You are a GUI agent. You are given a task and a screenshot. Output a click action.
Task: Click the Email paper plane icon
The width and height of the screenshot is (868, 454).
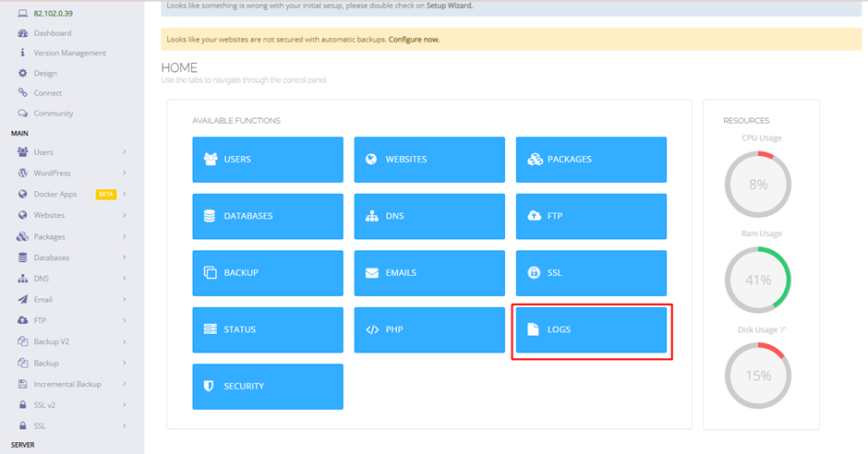[x=23, y=300]
